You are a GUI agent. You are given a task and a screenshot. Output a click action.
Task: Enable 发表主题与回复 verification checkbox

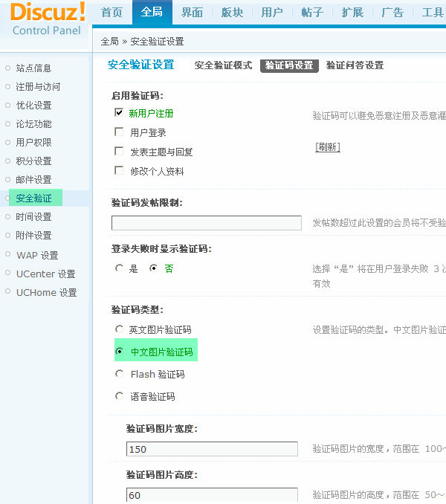(119, 151)
